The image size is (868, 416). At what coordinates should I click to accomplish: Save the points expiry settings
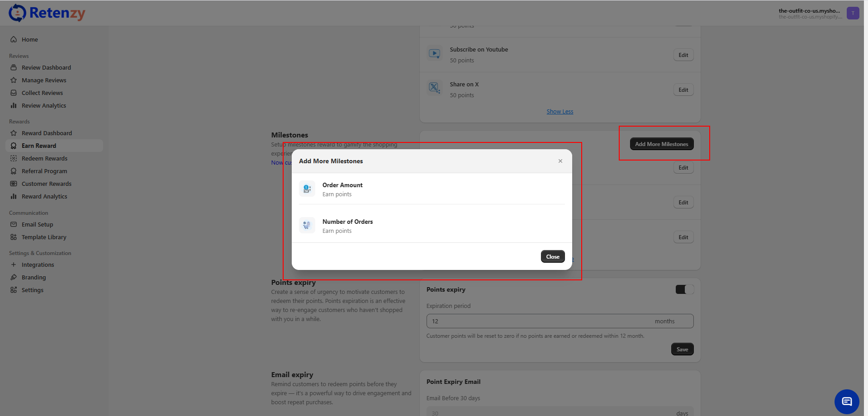point(682,349)
